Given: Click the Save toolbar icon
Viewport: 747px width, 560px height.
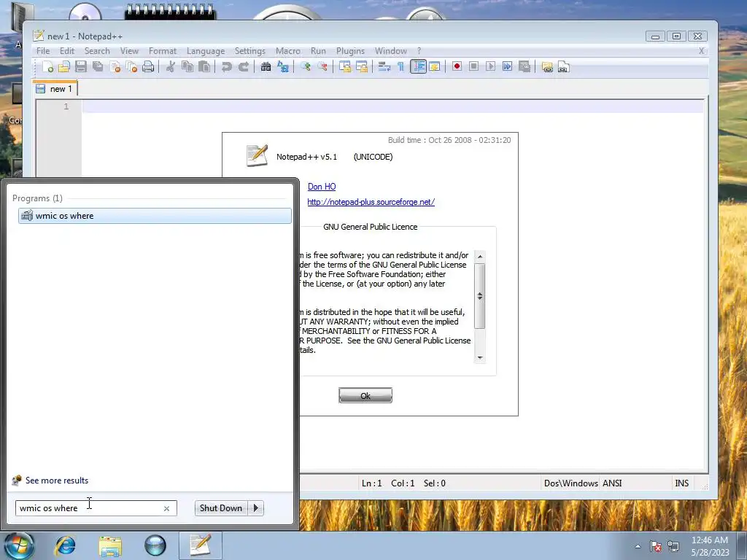Looking at the screenshot, I should [81, 66].
